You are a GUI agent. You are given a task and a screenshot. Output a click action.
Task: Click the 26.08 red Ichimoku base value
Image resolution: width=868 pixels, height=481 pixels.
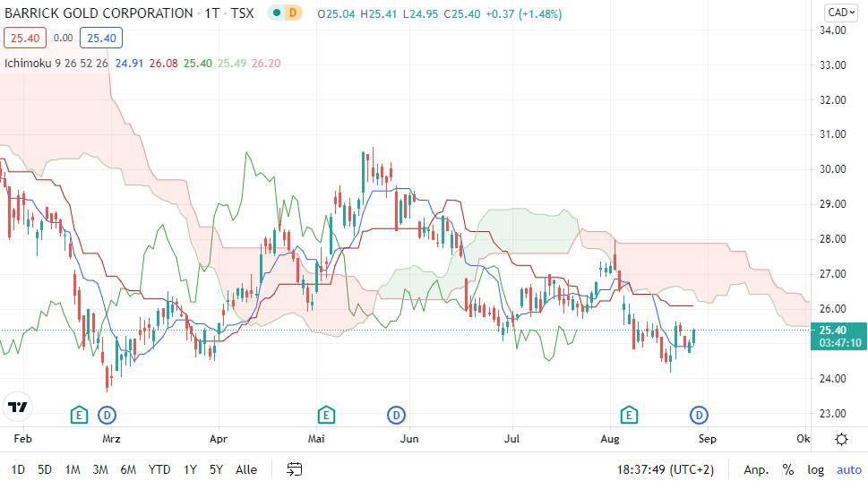click(164, 63)
